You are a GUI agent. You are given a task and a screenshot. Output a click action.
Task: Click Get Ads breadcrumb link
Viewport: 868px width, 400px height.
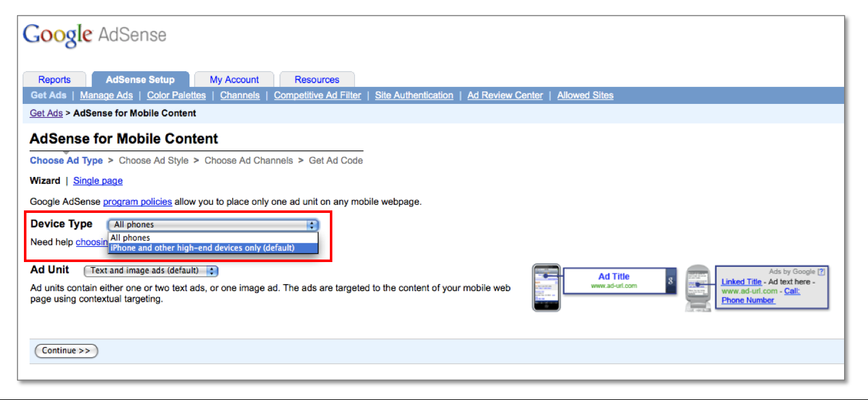click(47, 113)
